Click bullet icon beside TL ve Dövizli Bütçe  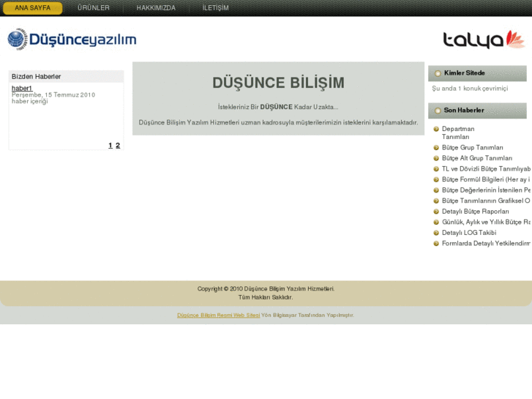pos(436,169)
